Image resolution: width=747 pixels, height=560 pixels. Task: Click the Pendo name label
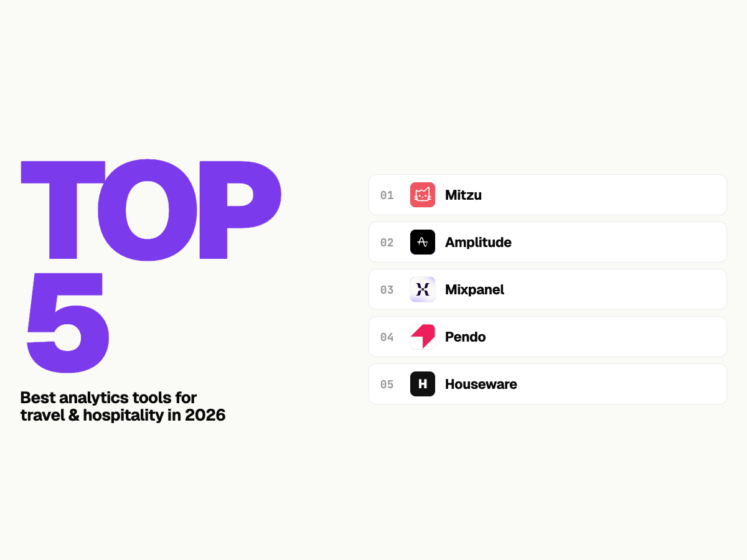pyautogui.click(x=465, y=337)
